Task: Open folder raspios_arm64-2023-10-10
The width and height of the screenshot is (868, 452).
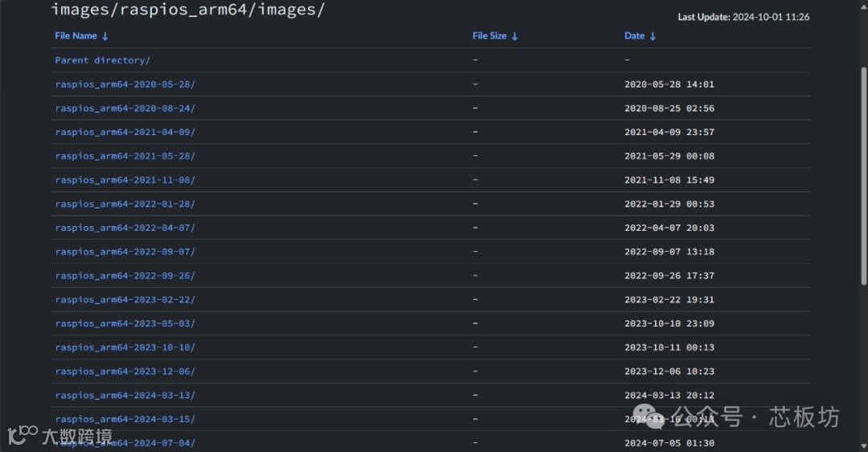Action: click(125, 347)
